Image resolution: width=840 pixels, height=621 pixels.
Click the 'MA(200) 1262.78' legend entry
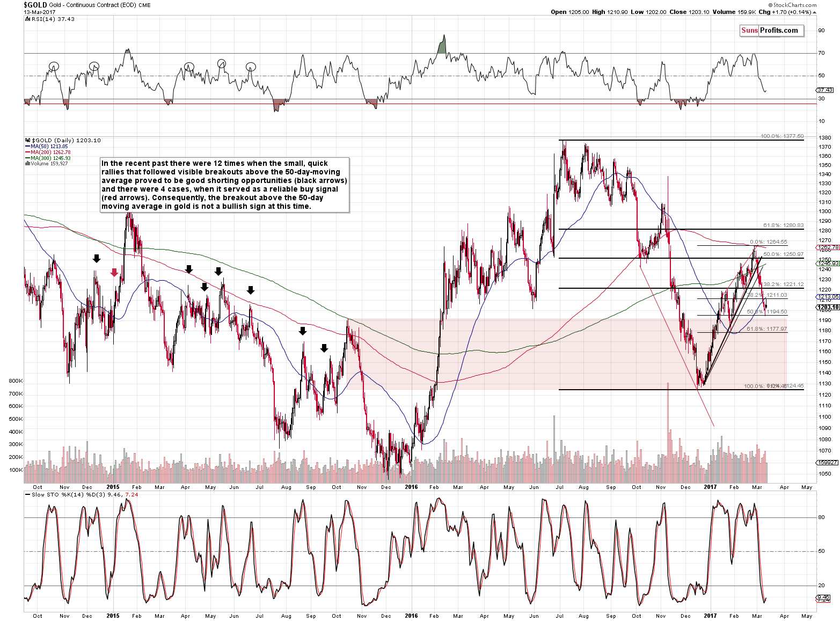(51, 152)
